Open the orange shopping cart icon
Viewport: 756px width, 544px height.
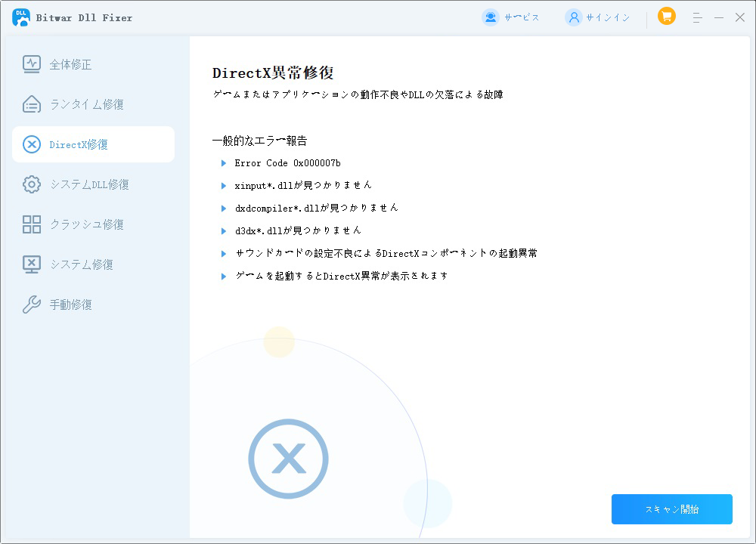[x=667, y=17]
